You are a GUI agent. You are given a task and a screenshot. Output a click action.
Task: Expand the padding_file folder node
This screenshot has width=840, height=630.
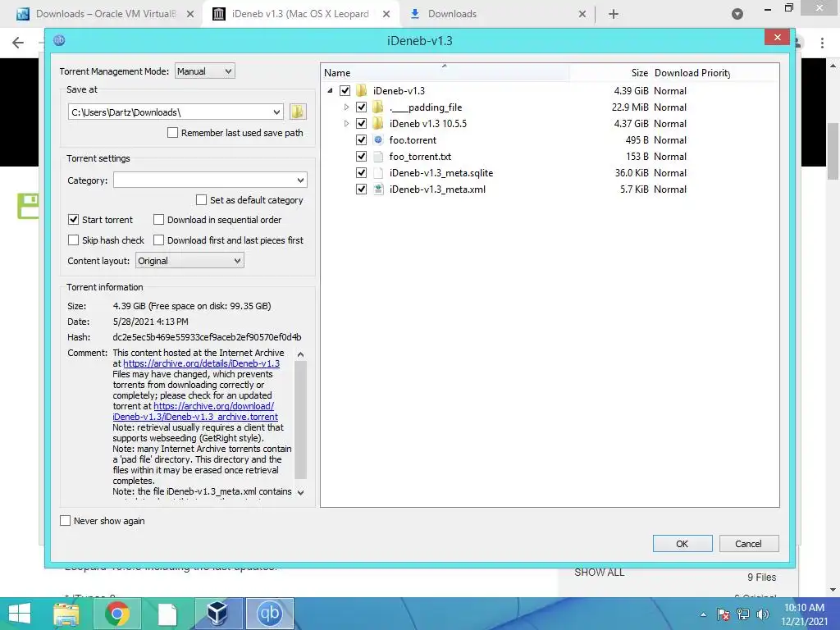[347, 107]
